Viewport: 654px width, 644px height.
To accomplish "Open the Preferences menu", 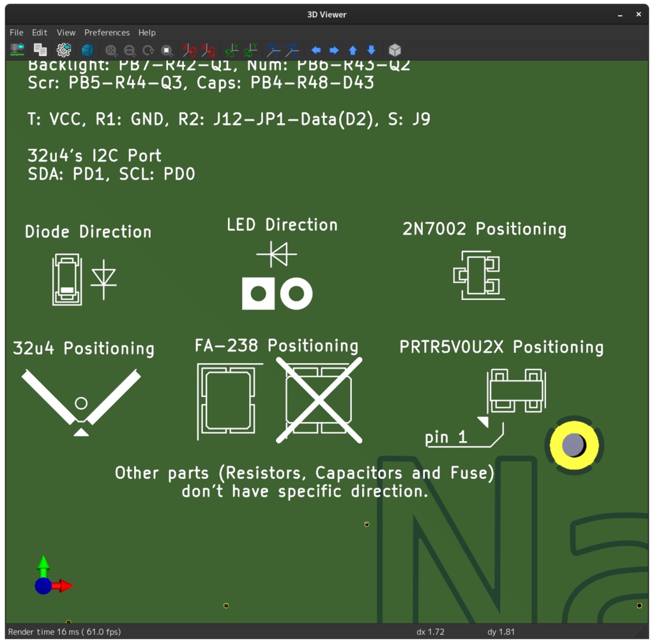I will [x=107, y=32].
